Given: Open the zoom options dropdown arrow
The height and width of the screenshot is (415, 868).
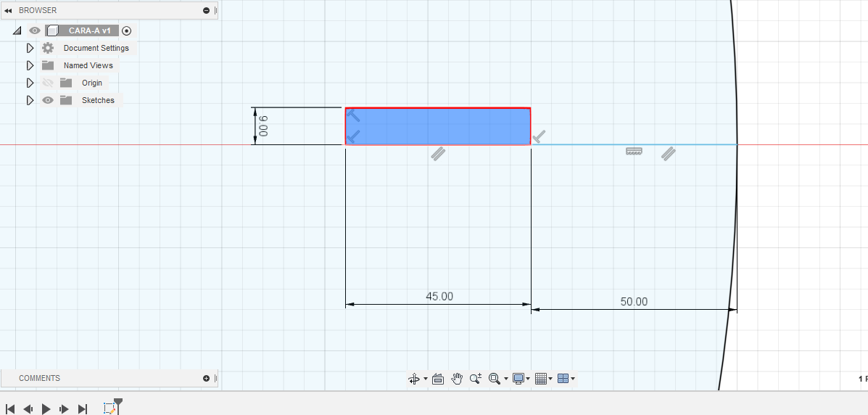Looking at the screenshot, I should click(506, 379).
